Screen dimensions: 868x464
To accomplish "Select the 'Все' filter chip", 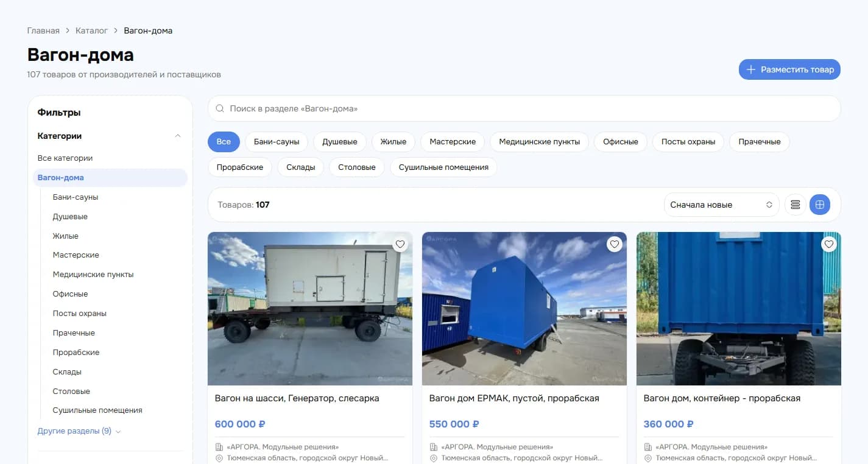I will [224, 142].
